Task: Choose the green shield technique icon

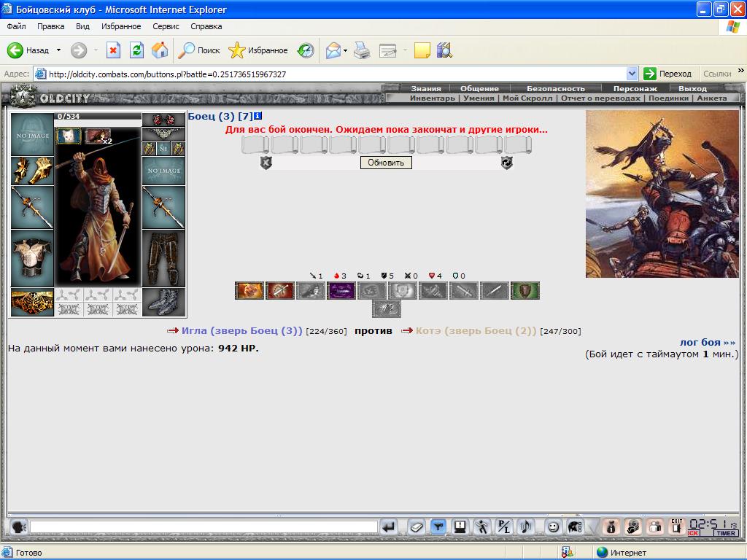Action: [525, 290]
